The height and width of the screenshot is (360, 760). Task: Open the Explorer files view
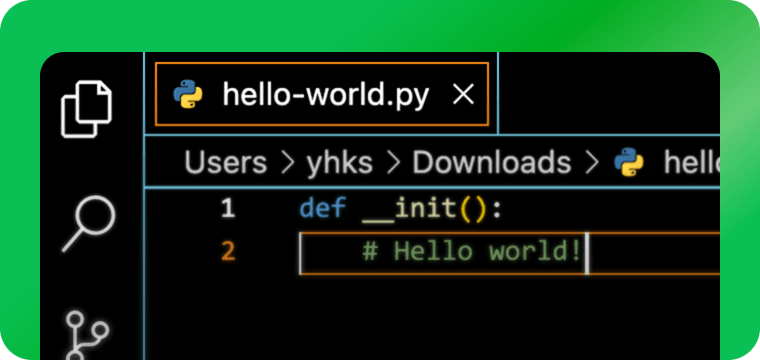(86, 109)
